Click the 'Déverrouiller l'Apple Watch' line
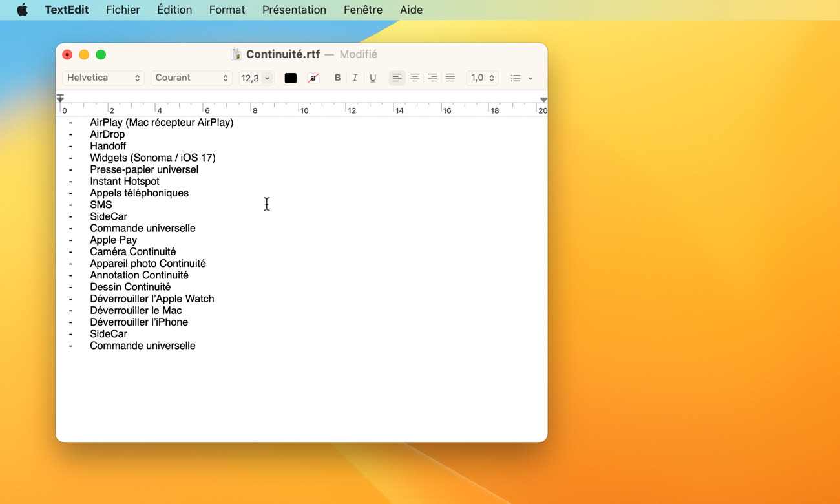This screenshot has height=504, width=840. point(152,299)
